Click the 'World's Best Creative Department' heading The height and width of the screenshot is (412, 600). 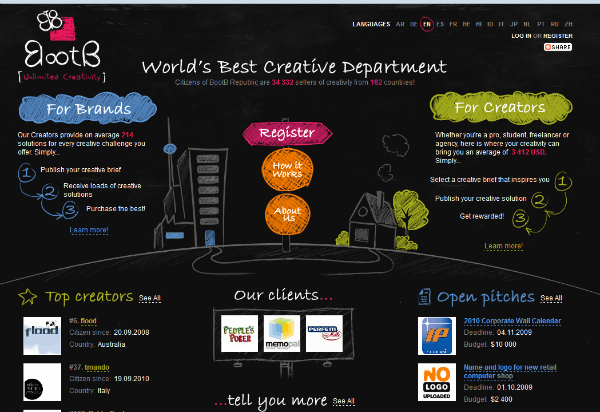pyautogui.click(x=294, y=67)
